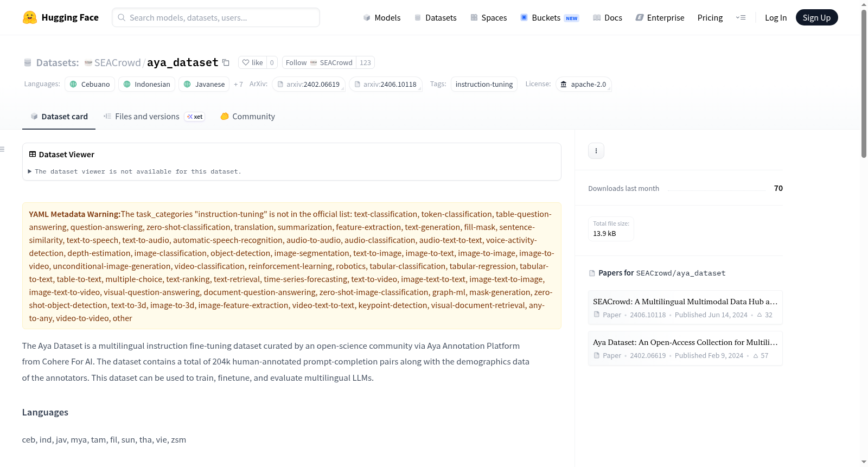Open the instruction-tuning tag
This screenshot has width=868, height=467.
[x=484, y=84]
